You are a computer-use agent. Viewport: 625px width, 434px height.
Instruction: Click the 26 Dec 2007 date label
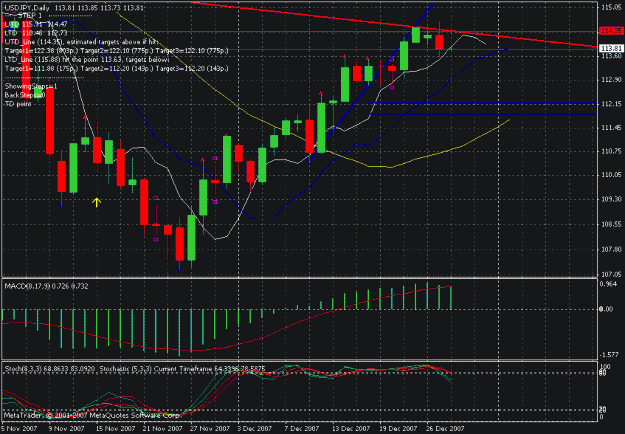[445, 429]
